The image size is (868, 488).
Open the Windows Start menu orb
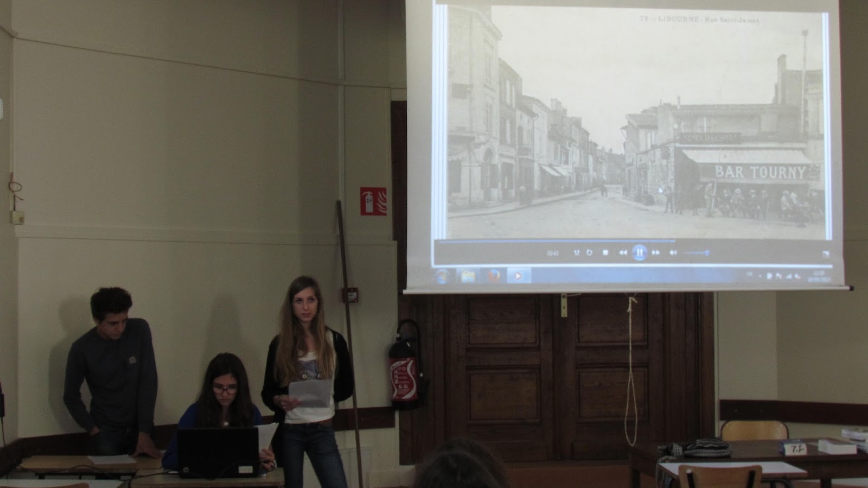coord(441,276)
